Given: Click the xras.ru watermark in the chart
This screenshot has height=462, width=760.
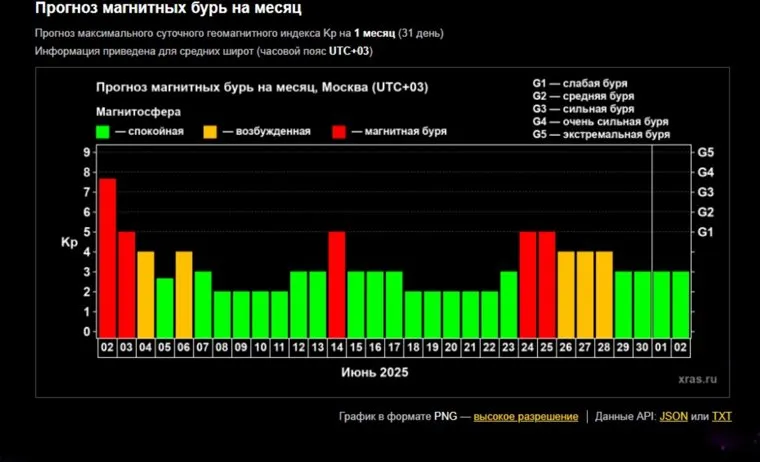Looking at the screenshot, I should [x=696, y=379].
